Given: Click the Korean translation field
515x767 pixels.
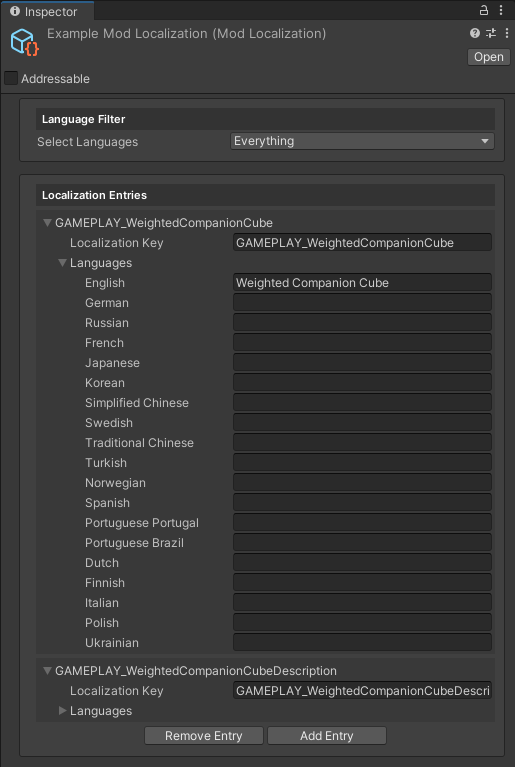Looking at the screenshot, I should tap(362, 383).
